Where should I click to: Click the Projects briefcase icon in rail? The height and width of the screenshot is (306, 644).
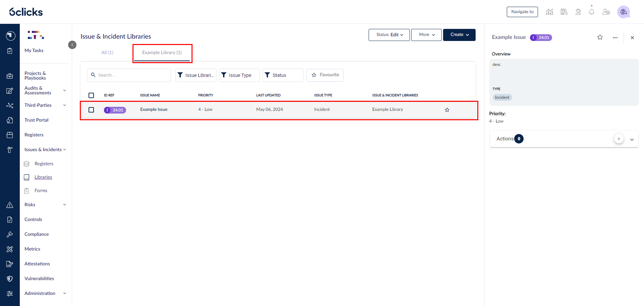pos(10,76)
